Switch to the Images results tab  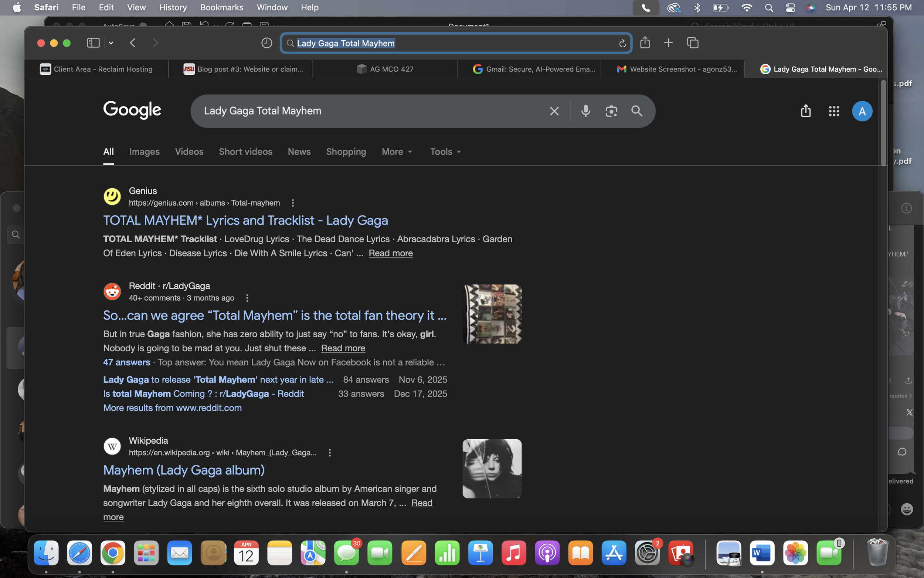(145, 152)
